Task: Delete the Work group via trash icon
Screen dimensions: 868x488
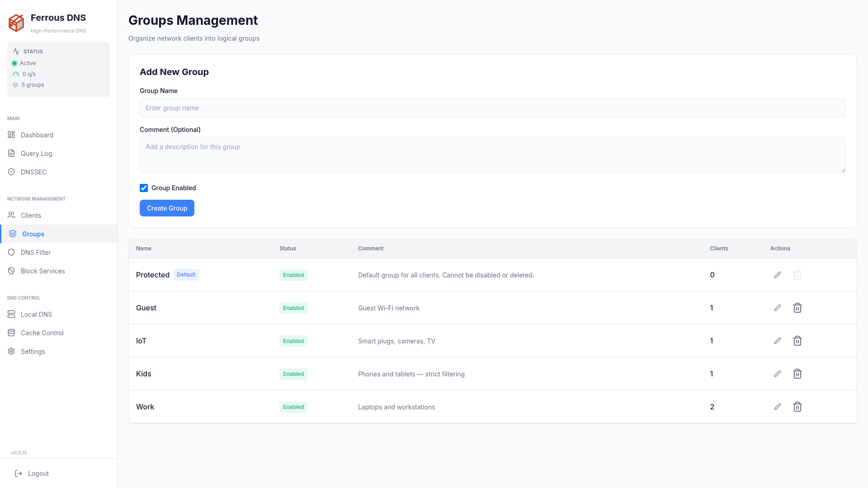Action: (x=797, y=407)
